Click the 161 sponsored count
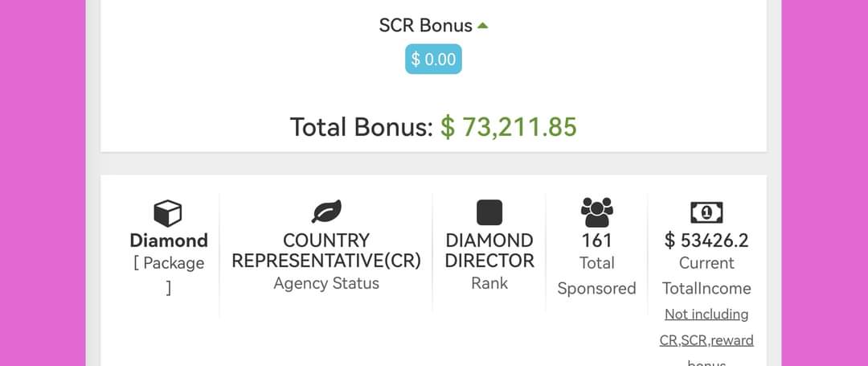The width and height of the screenshot is (868, 366). point(596,241)
